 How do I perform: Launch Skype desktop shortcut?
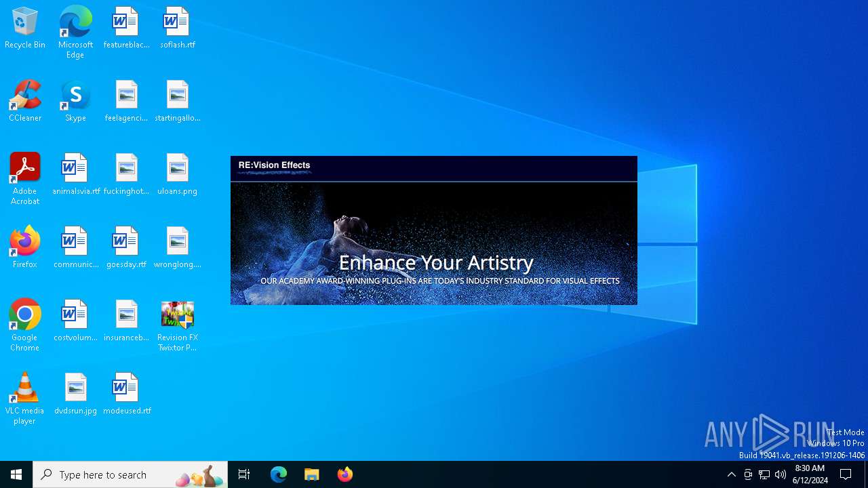(x=75, y=101)
